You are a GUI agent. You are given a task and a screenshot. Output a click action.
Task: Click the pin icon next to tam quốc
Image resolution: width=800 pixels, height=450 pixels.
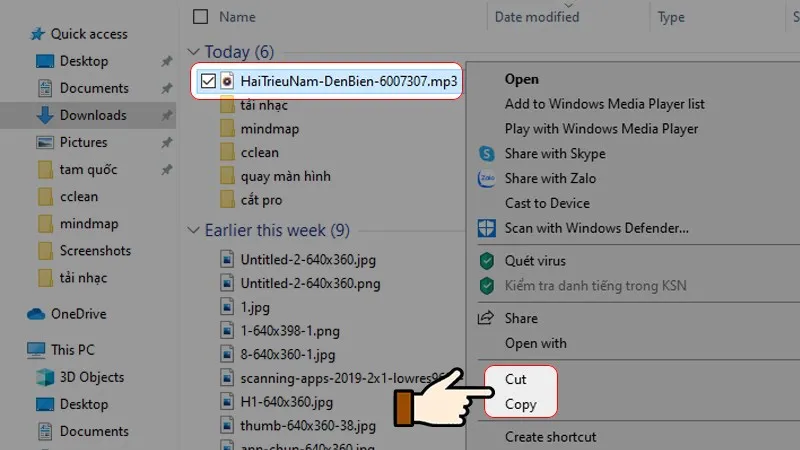point(166,169)
